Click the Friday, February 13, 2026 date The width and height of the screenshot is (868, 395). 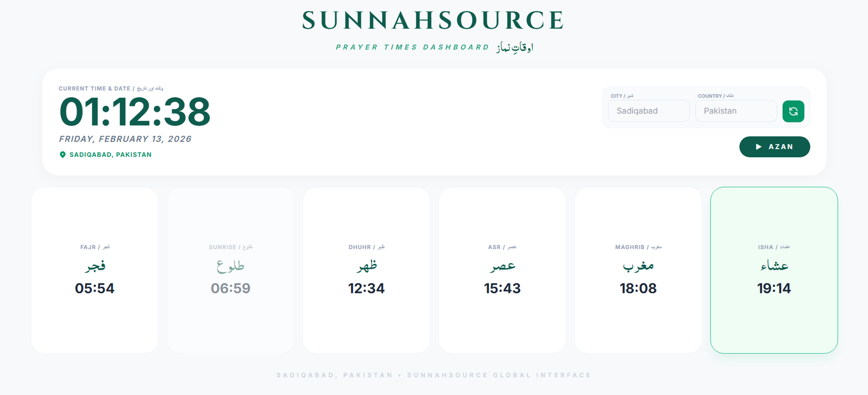point(125,139)
